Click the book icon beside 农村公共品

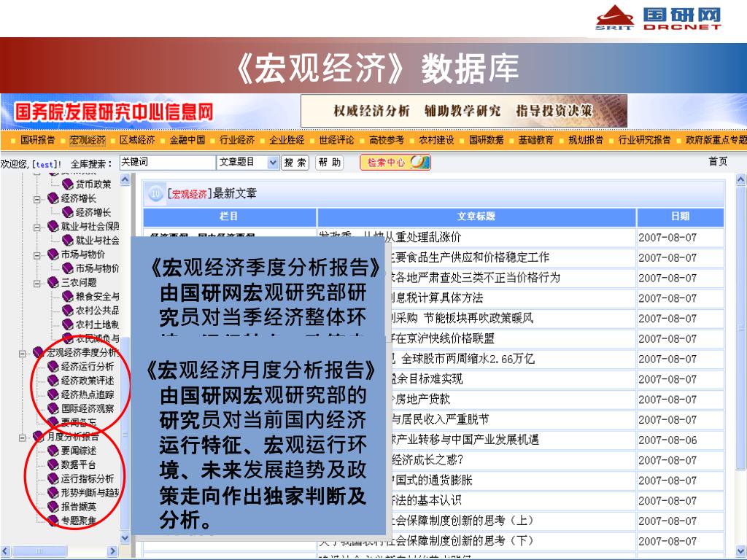68,311
